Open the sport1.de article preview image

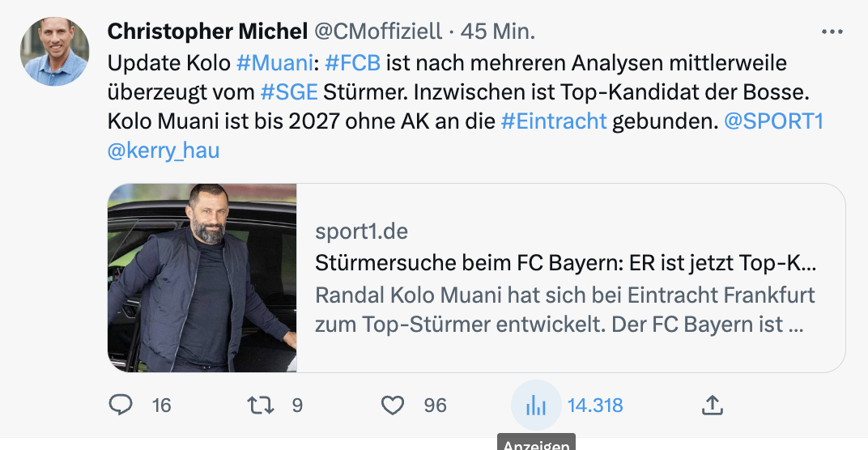coord(202,278)
